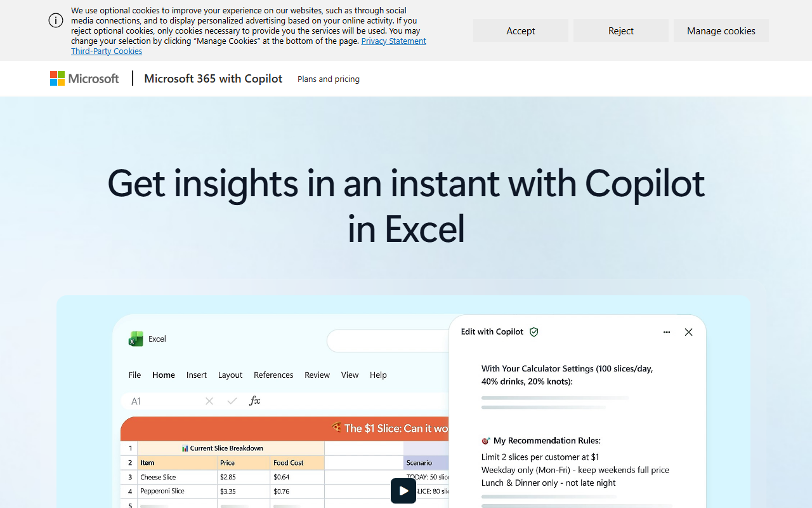Click the With Your Calculator Settings text

[567, 375]
